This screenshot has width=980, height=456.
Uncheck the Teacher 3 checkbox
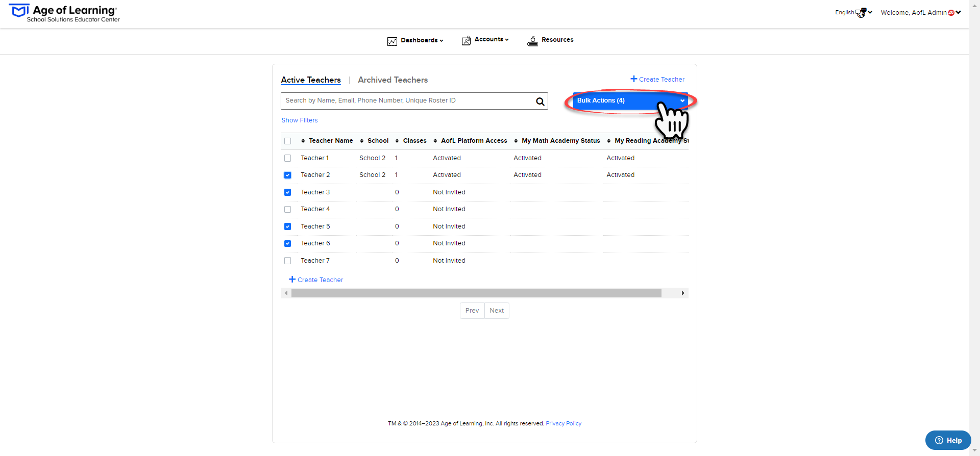pos(288,192)
